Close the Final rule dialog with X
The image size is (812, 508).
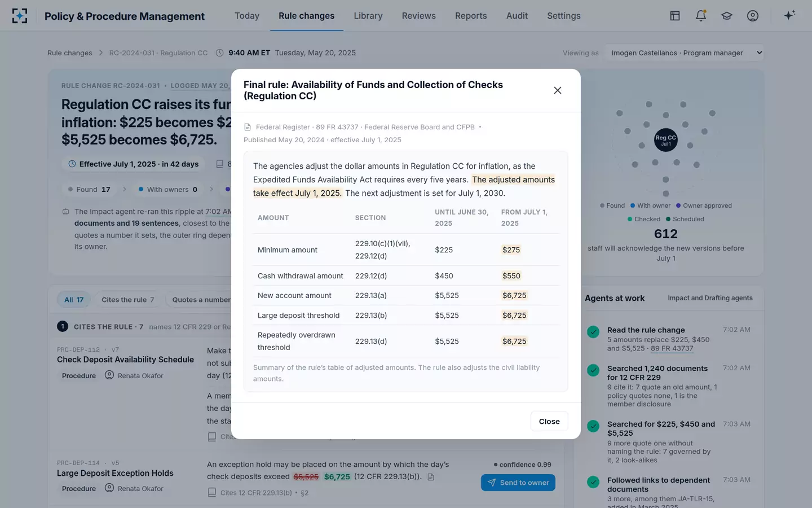pyautogui.click(x=558, y=90)
